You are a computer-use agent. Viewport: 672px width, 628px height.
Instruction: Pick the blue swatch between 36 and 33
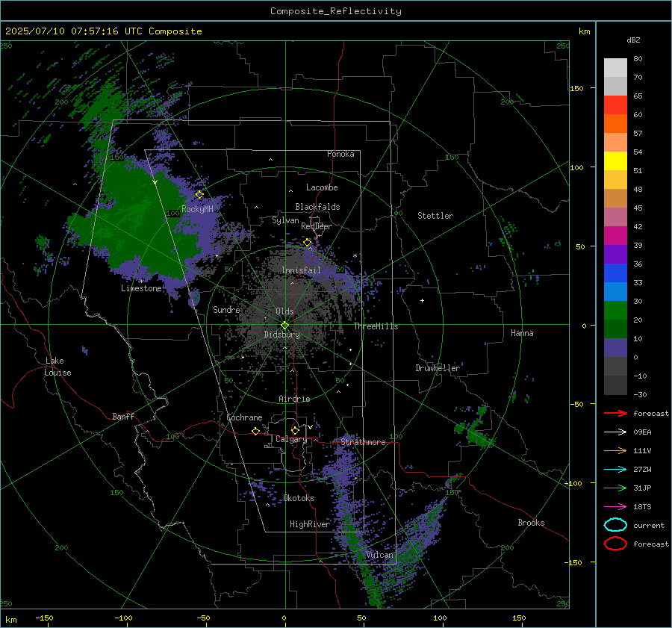coord(615,273)
